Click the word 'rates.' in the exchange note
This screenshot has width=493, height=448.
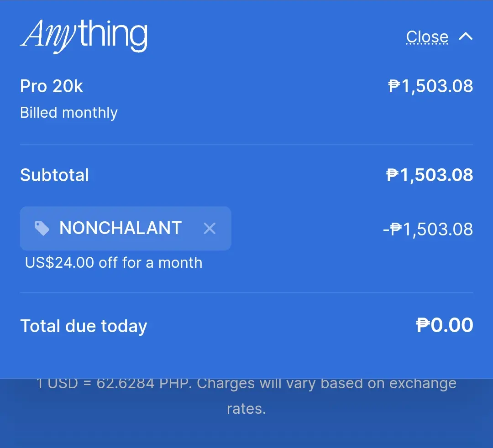coord(246,409)
